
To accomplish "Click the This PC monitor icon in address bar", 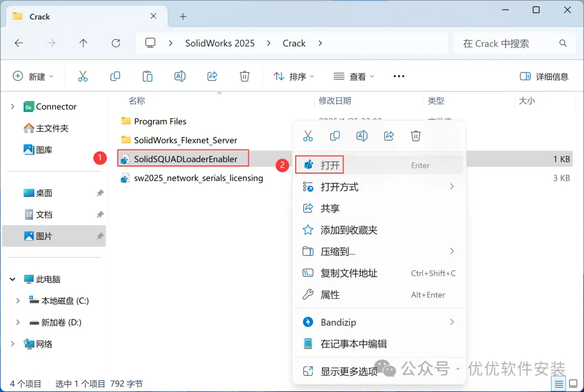I will tap(150, 43).
